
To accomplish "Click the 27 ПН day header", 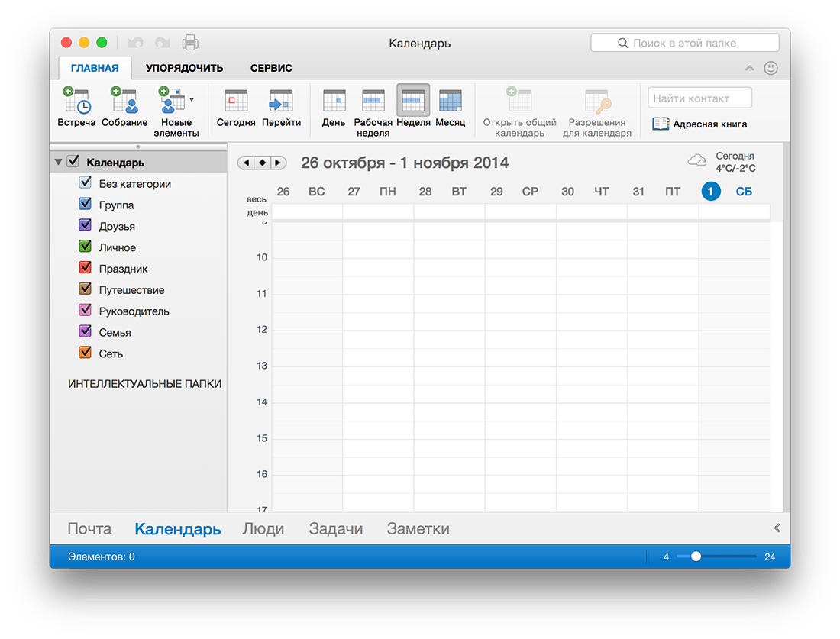I will pos(372,191).
